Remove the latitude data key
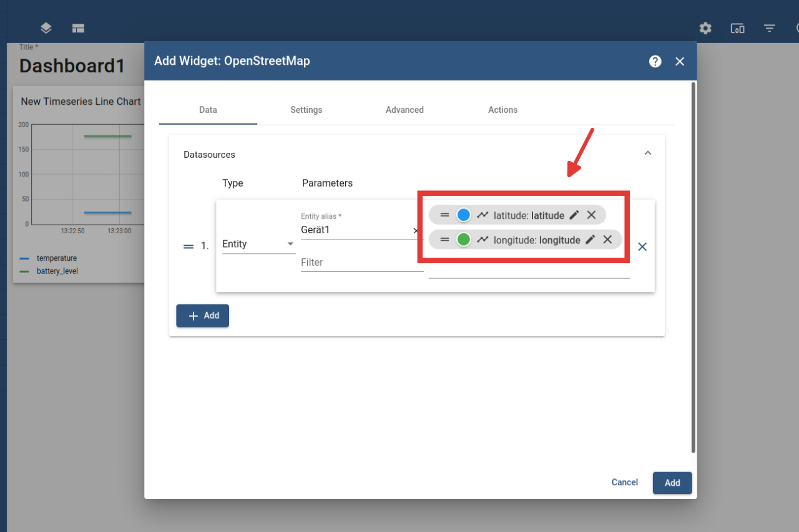The image size is (799, 532). click(592, 215)
